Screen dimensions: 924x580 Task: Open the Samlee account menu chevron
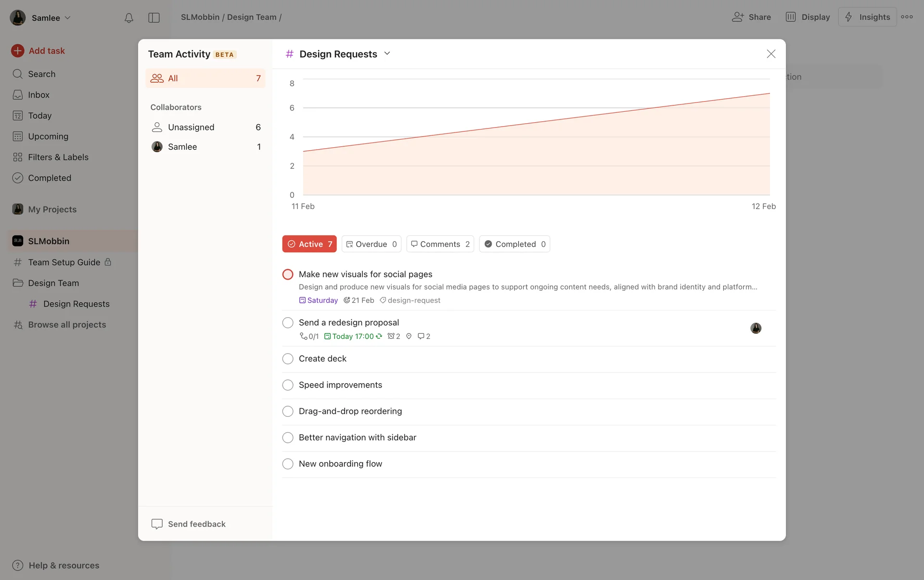(68, 18)
